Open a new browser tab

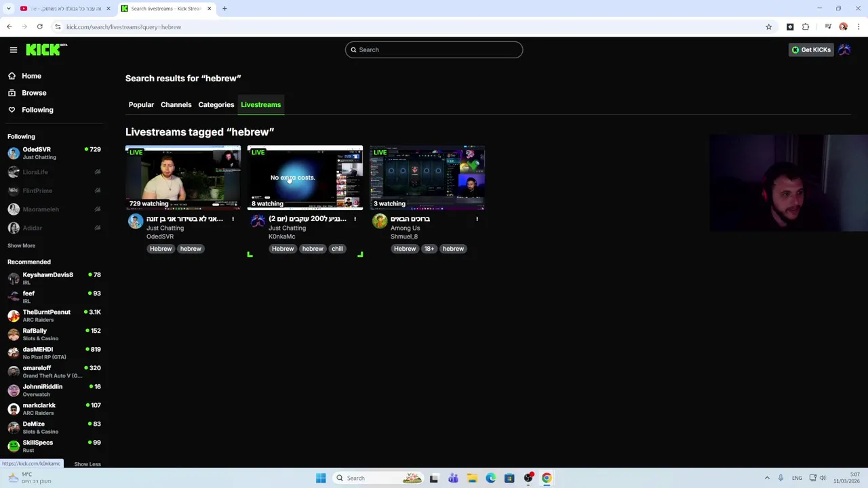(x=224, y=9)
